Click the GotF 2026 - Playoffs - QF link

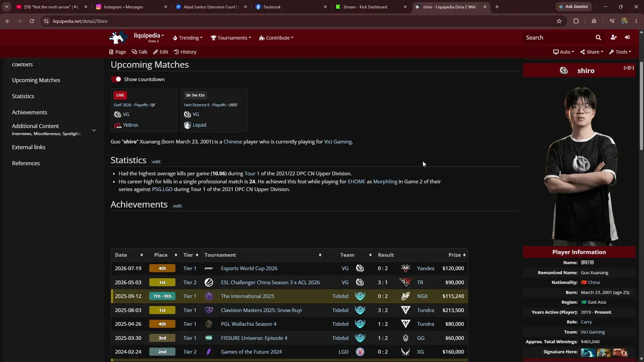coord(134,105)
